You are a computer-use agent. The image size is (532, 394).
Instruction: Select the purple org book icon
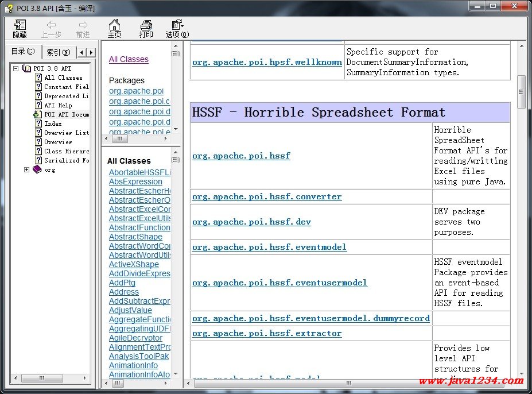37,169
